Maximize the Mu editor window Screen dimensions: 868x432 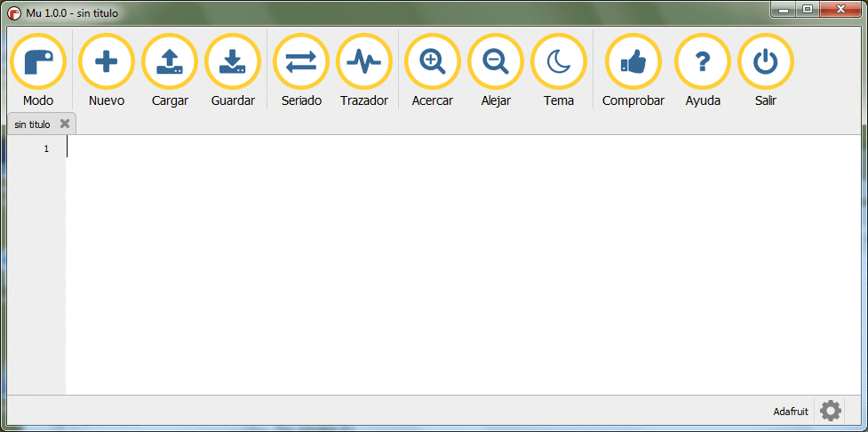click(x=807, y=10)
